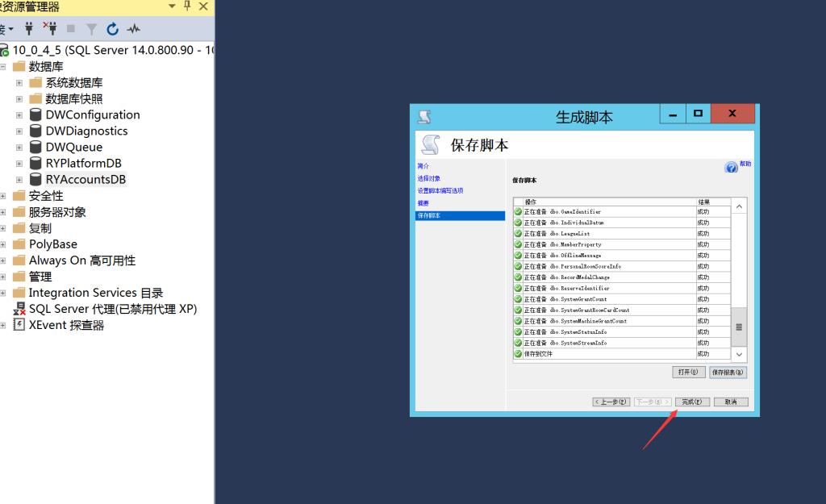This screenshot has height=504, width=826.
Task: Click the filter icon in Object Explorer toolbar
Action: point(93,29)
